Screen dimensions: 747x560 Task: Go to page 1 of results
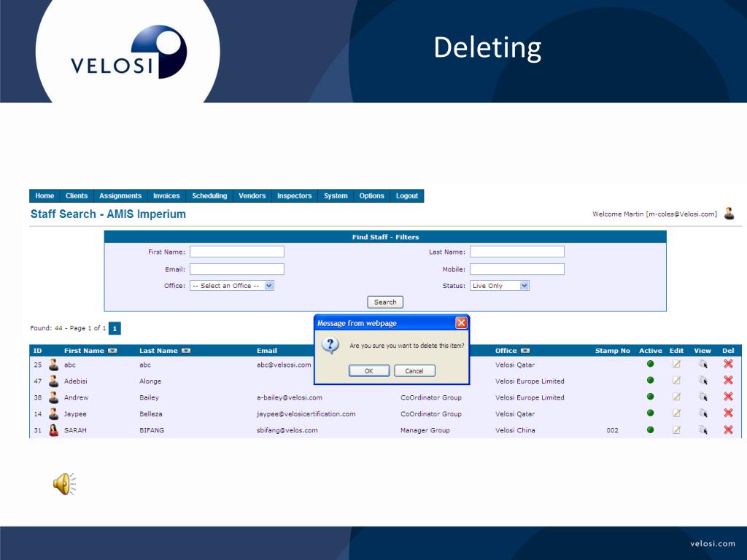click(x=115, y=328)
